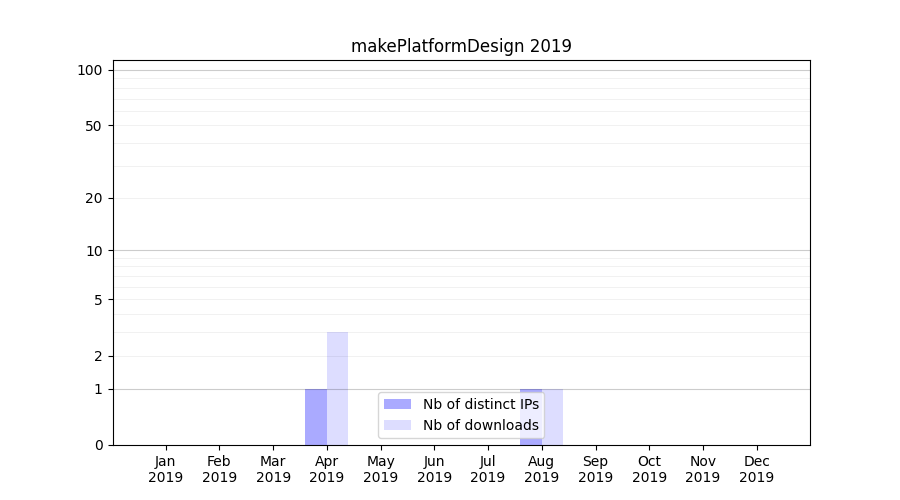
Task: Click the 0 tick on the y-axis
Action: 98,445
